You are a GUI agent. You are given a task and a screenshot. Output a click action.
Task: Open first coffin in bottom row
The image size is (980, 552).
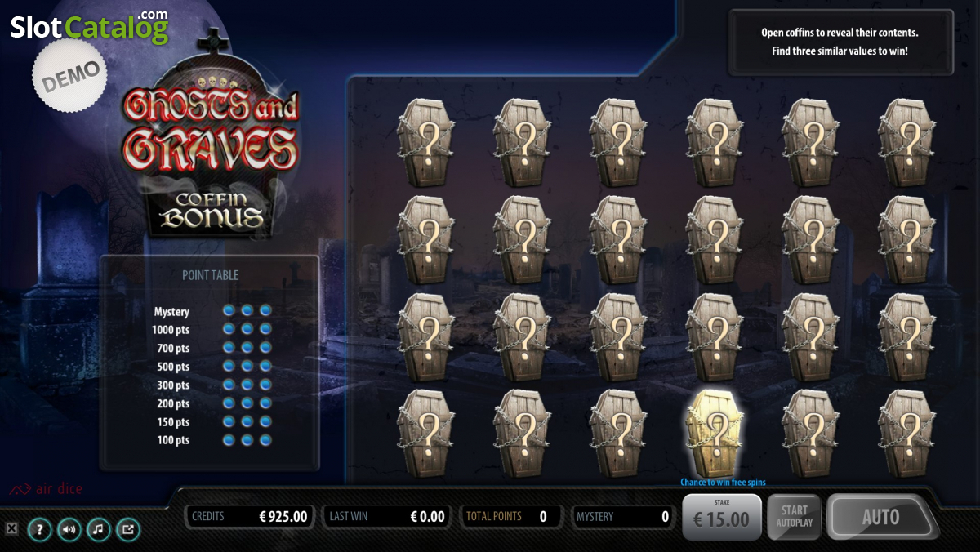pos(425,433)
